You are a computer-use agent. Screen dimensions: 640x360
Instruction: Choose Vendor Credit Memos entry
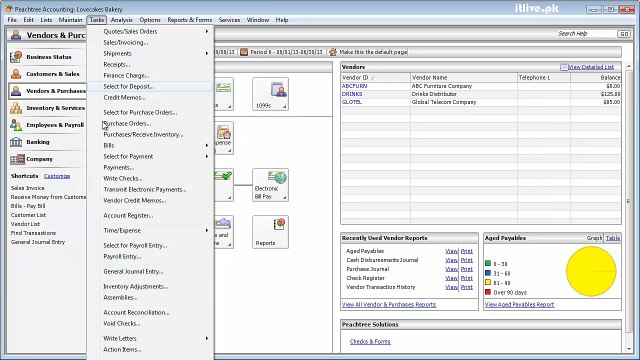point(134,200)
